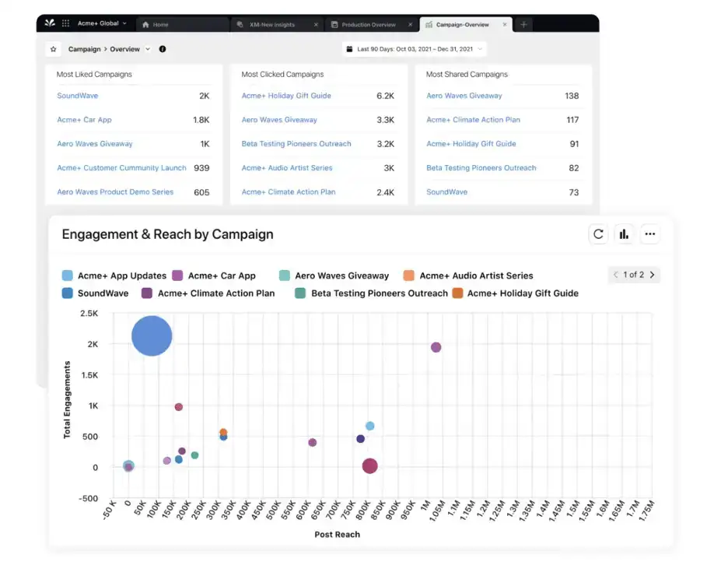This screenshot has height=565, width=728.
Task: Open the Acme+ Global workspace dropdown
Action: pyautogui.click(x=101, y=23)
